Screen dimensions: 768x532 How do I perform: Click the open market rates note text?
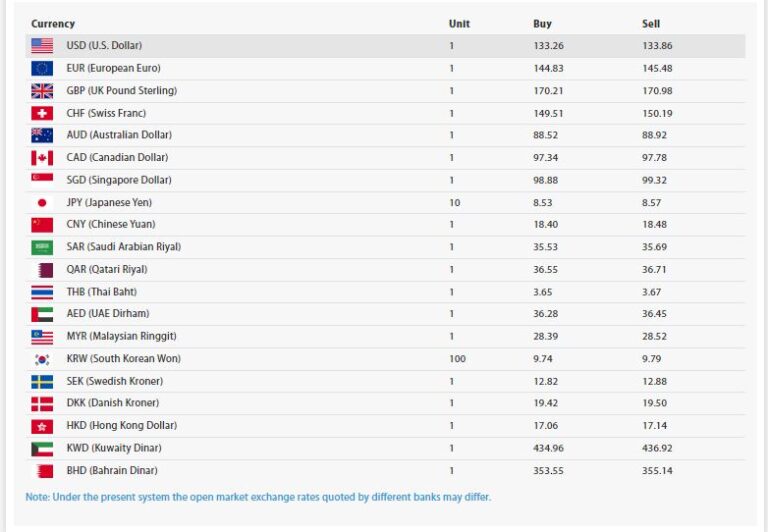point(258,497)
